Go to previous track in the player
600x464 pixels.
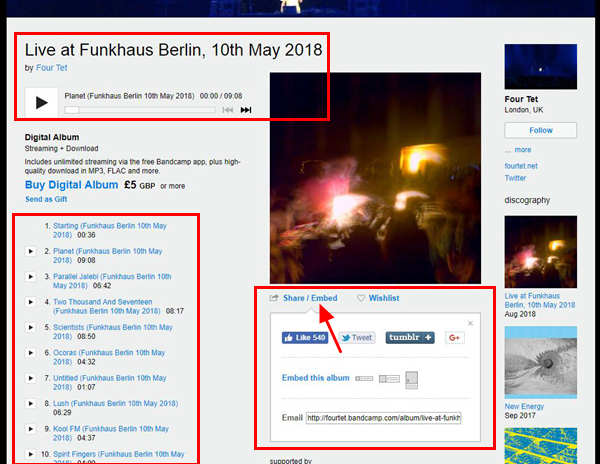[228, 110]
